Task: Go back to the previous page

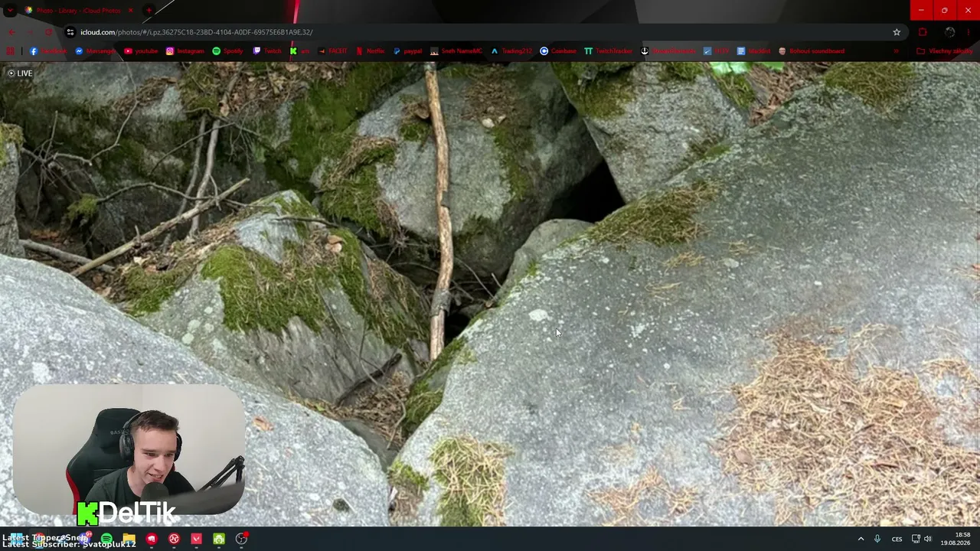Action: [11, 32]
